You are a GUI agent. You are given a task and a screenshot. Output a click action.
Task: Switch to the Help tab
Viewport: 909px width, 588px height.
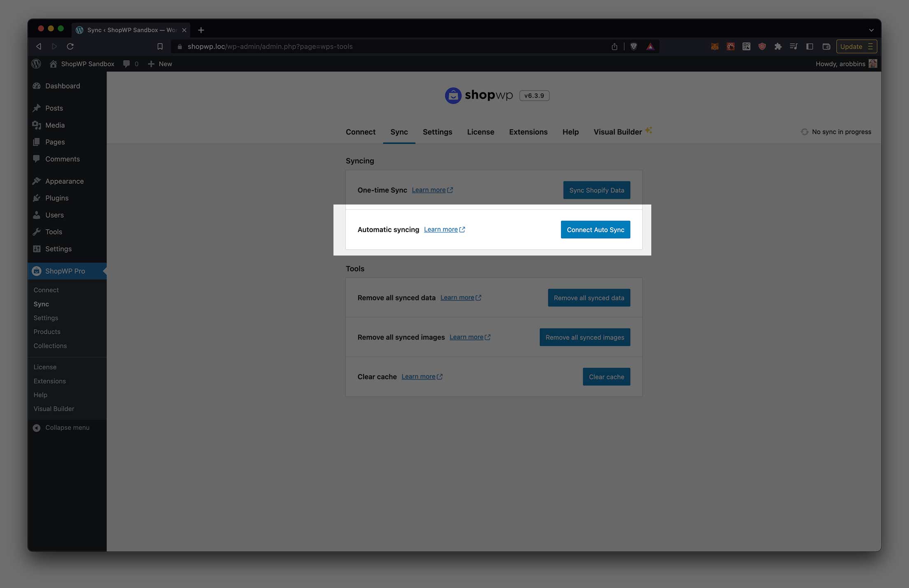(571, 132)
